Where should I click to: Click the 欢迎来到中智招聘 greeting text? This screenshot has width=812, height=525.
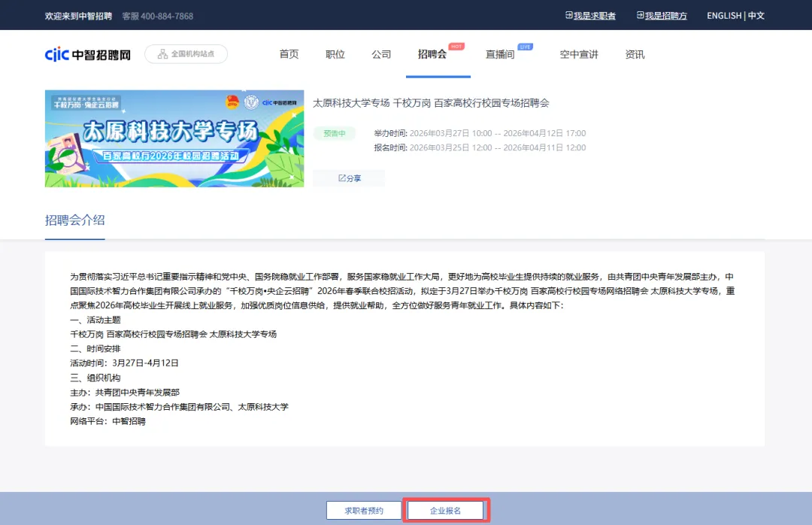tap(78, 16)
